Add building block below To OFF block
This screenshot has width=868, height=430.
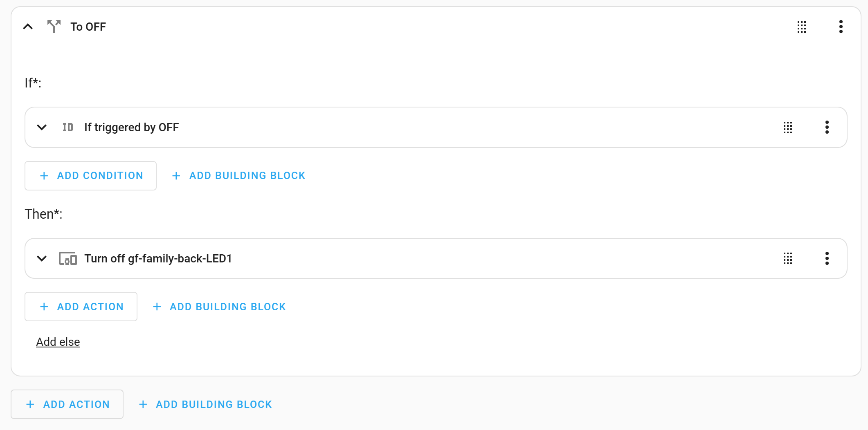(x=205, y=405)
